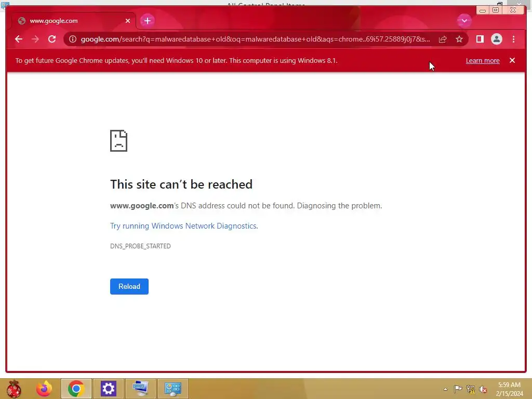This screenshot has height=399, width=532.
Task: Go back using the browser back arrow
Action: coord(19,39)
